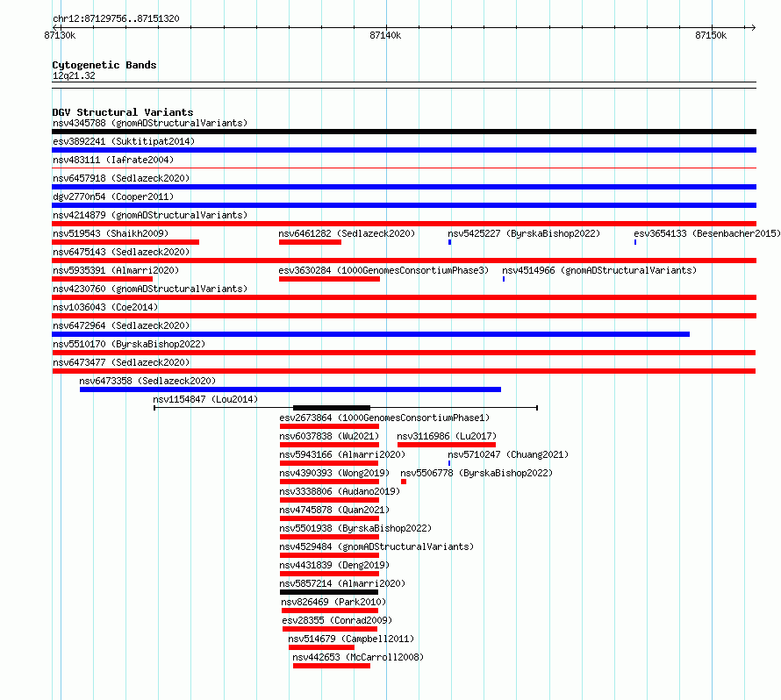
Task: Select nsv4514966 gnomADStructuralVariants label
Action: [599, 270]
